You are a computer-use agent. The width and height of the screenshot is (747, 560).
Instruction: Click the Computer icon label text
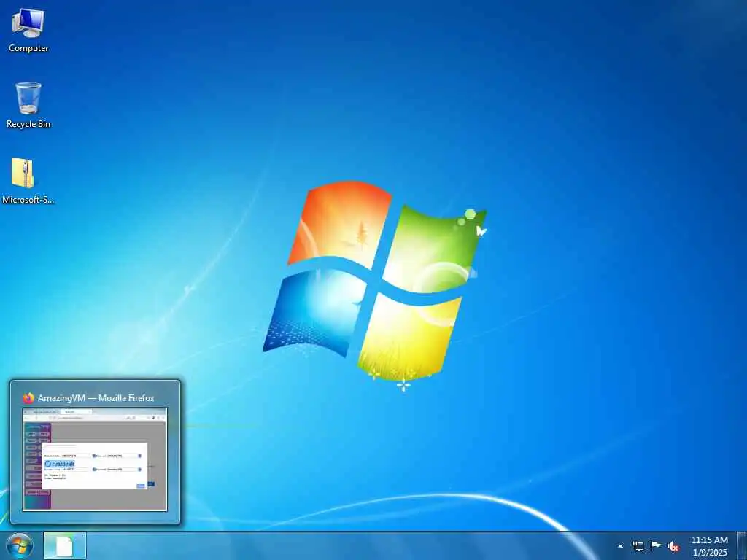tap(28, 48)
